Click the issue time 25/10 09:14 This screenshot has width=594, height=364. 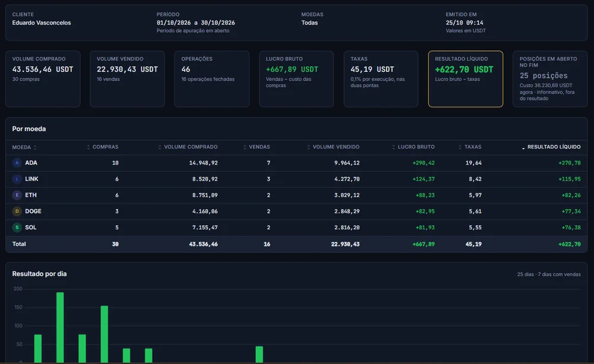pyautogui.click(x=465, y=23)
